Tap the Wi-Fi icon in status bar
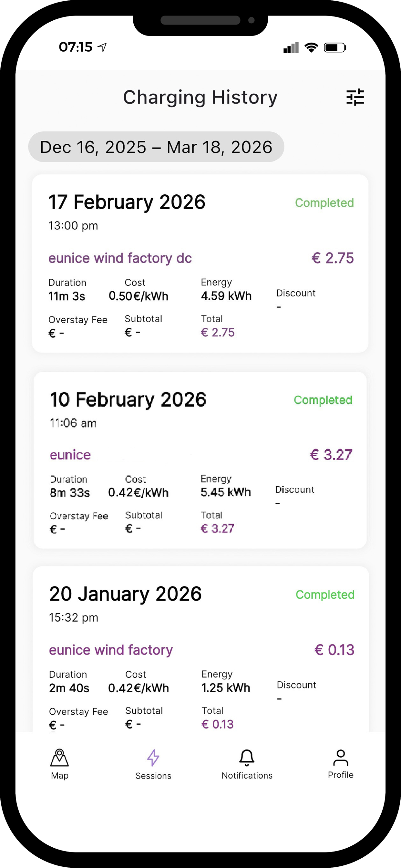401x868 pixels. [x=311, y=47]
